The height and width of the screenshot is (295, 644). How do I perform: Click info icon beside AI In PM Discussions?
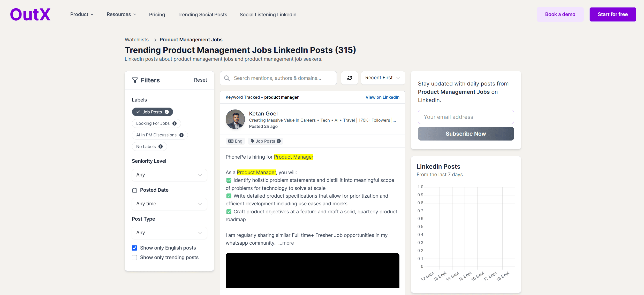coord(181,135)
